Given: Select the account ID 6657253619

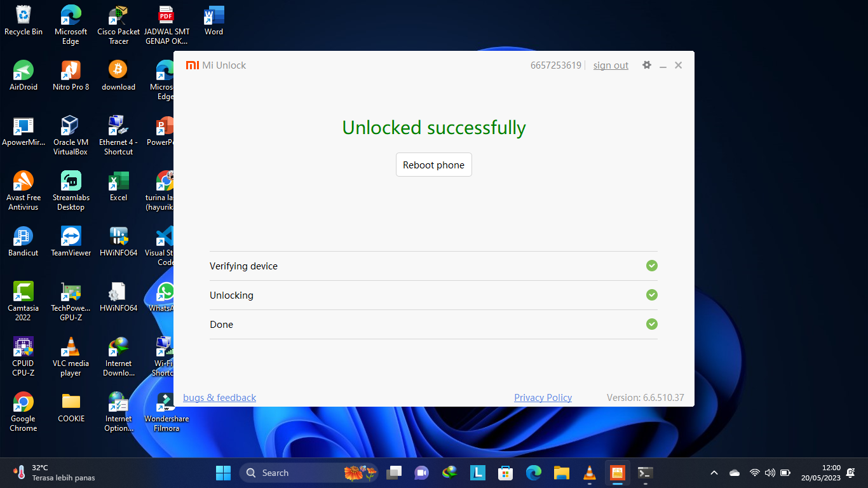Looking at the screenshot, I should tap(556, 65).
